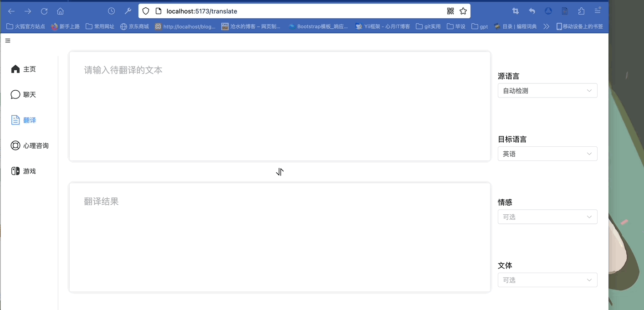Screen dimensions: 644x310
Task: Click the blue account avatar icon
Action: [548, 11]
